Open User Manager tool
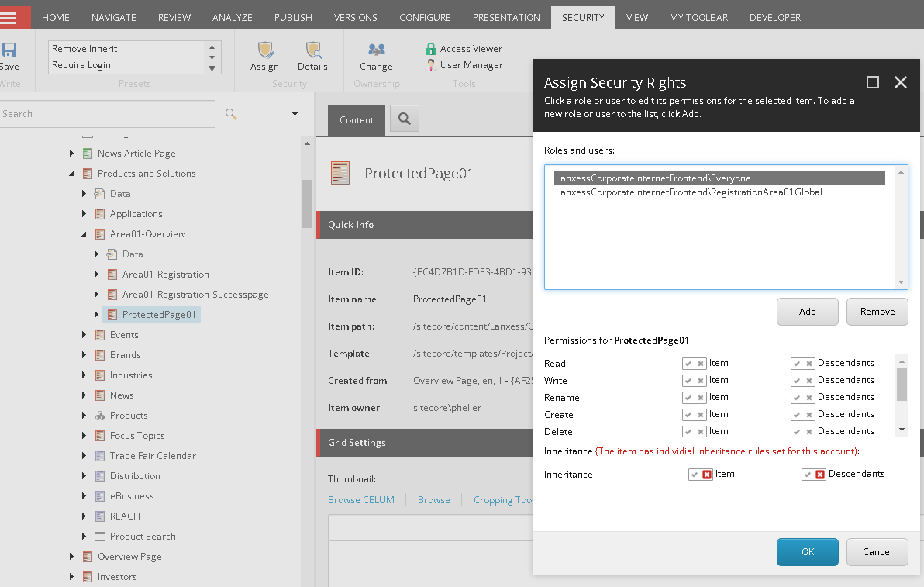This screenshot has width=924, height=587. point(464,65)
